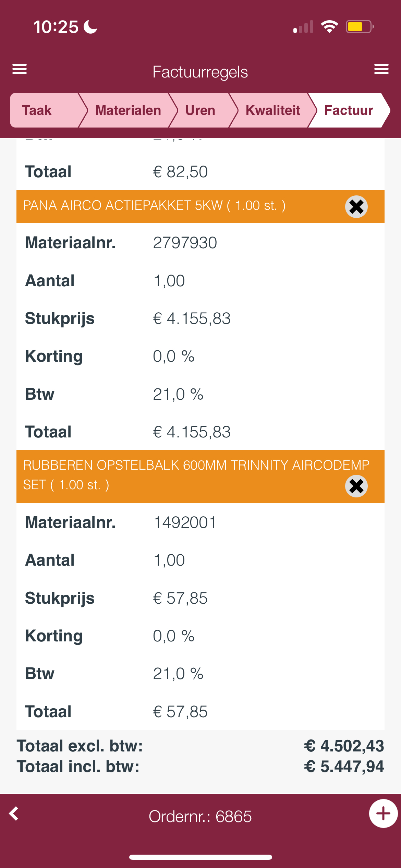The image size is (401, 868).
Task: Tap the RUBBEREN OPSTELBALK header bar
Action: (200, 477)
